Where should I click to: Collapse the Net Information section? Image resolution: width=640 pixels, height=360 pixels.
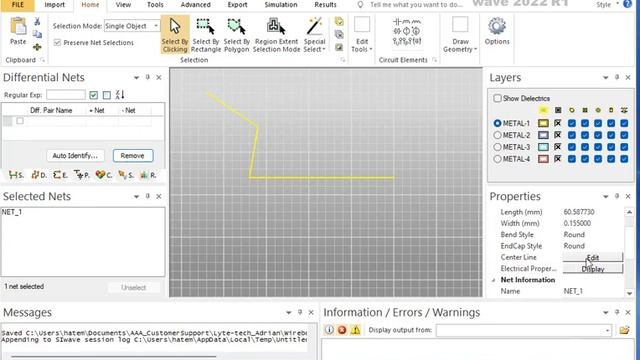click(x=493, y=280)
